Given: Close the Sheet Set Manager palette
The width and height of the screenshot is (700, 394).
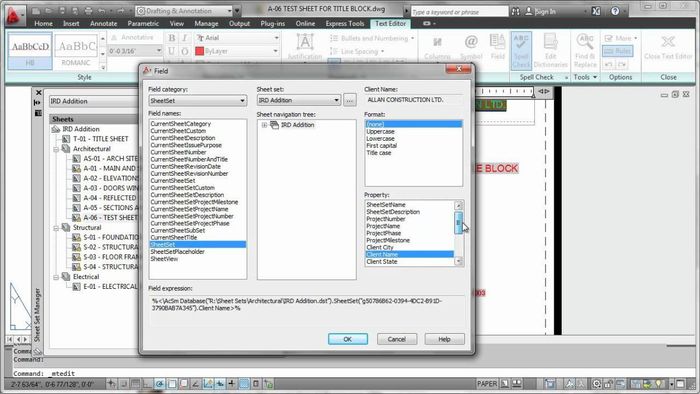Looking at the screenshot, I should [x=38, y=93].
